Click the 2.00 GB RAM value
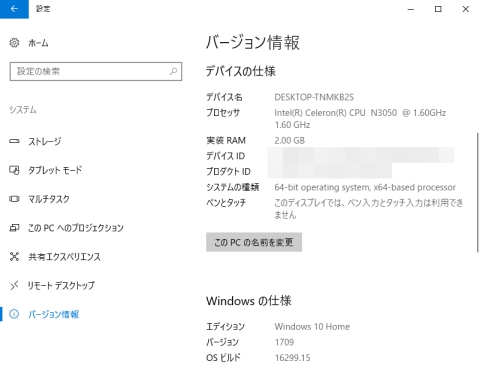Screen dimensions: 479x367 (x=290, y=140)
